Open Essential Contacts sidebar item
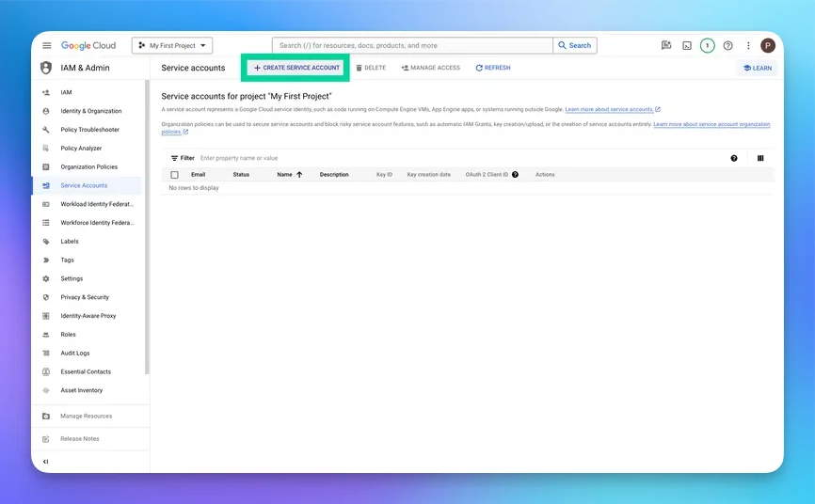The image size is (815, 504). point(87,372)
